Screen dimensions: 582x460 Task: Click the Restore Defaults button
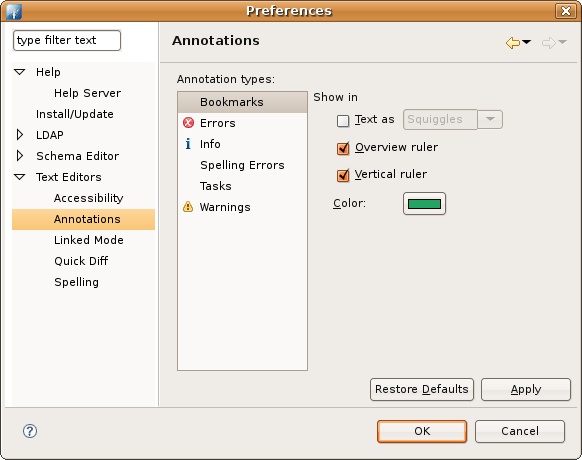click(422, 389)
